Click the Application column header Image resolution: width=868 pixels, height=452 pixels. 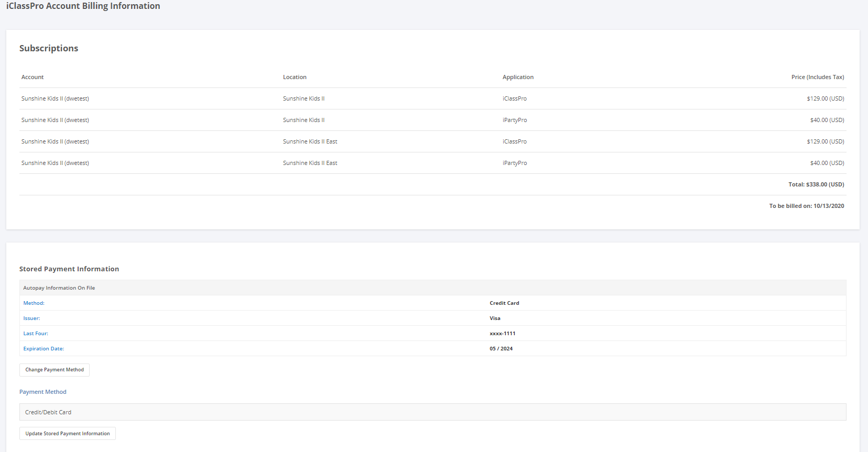point(518,77)
